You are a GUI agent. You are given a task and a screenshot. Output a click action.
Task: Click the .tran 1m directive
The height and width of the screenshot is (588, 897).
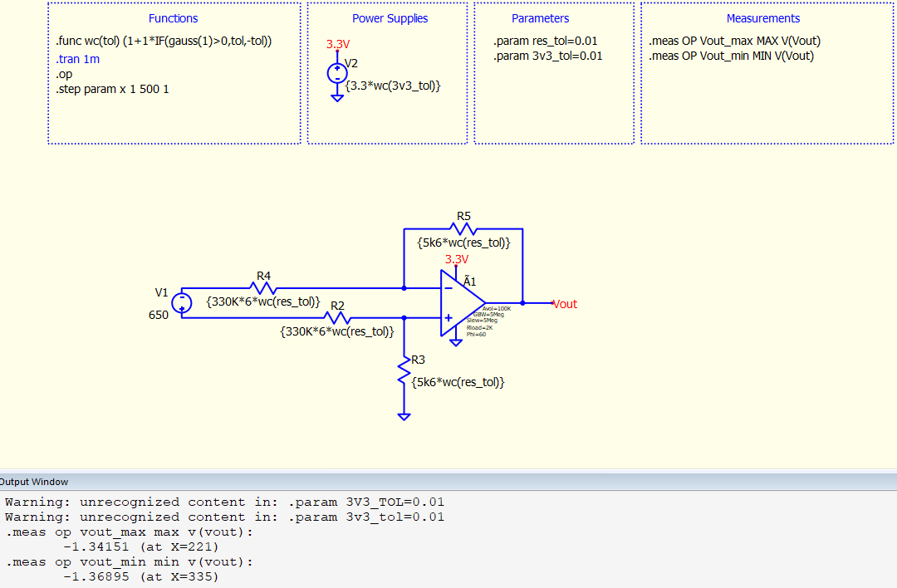point(78,59)
